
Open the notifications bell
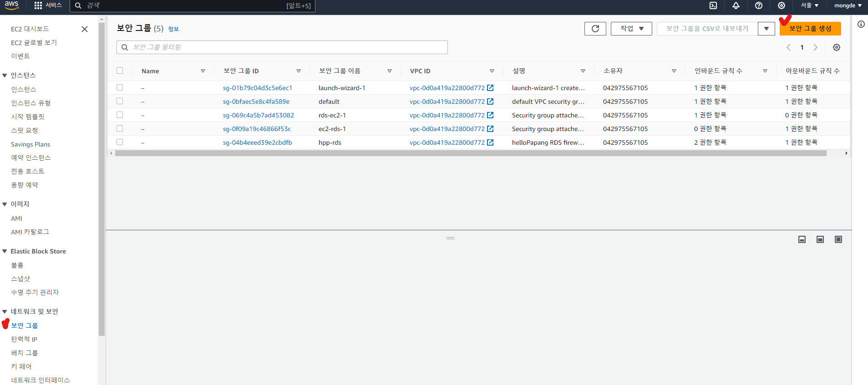(x=736, y=5)
